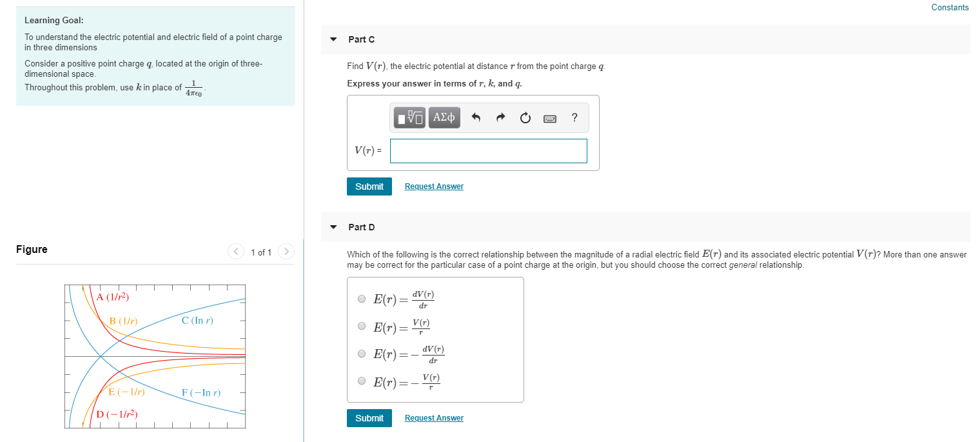Click the equation editor help question mark
Image resolution: width=980 pixels, height=442 pixels.
tap(574, 117)
